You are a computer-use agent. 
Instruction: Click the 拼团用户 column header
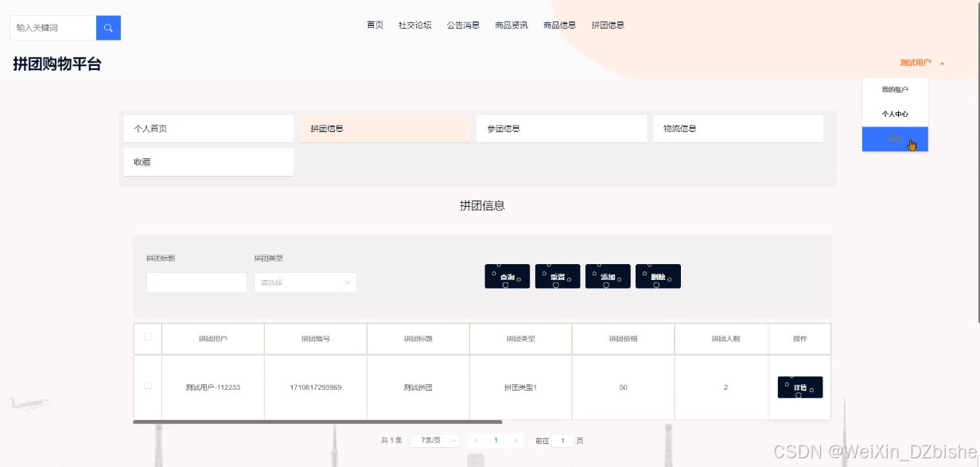click(x=213, y=339)
